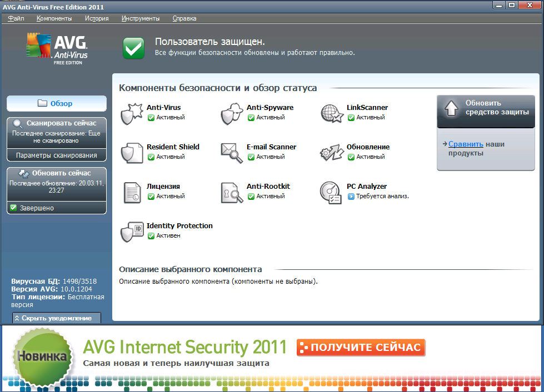
Task: Click Identity Protection Активен status checkmark
Action: point(151,236)
